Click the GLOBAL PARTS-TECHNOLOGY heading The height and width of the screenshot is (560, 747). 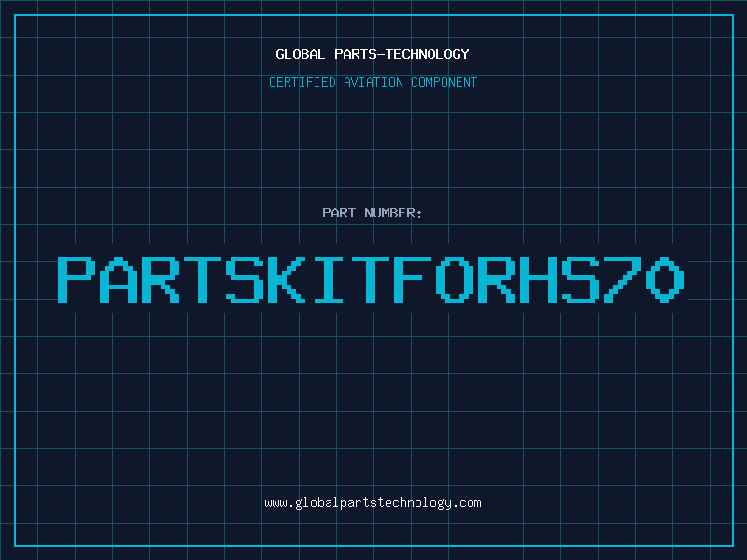373,54
